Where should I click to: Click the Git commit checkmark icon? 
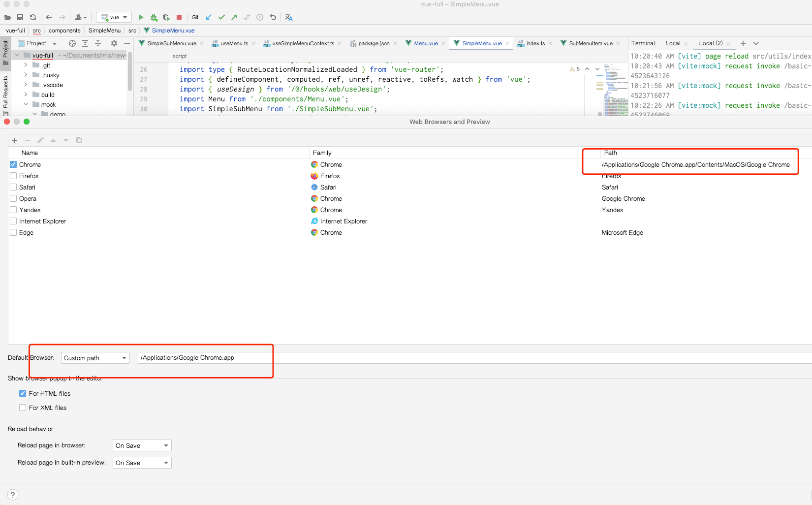click(x=221, y=17)
